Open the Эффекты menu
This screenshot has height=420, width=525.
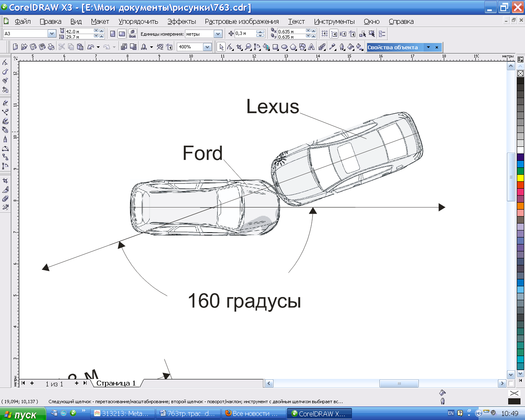click(182, 21)
